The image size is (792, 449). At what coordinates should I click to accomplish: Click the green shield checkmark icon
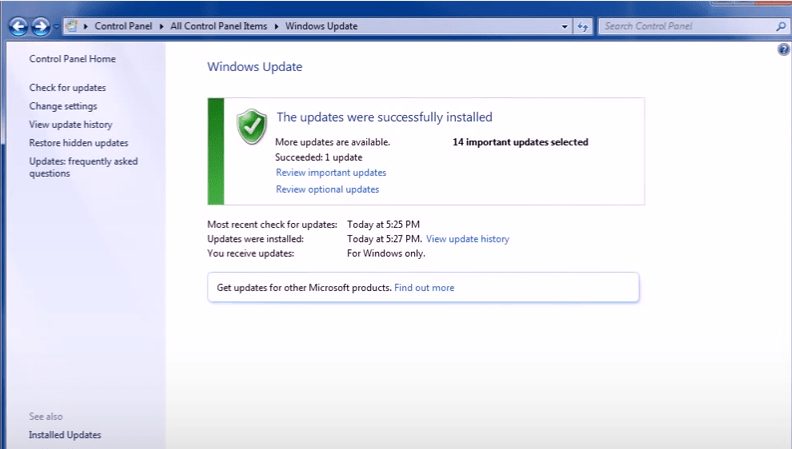click(x=252, y=127)
